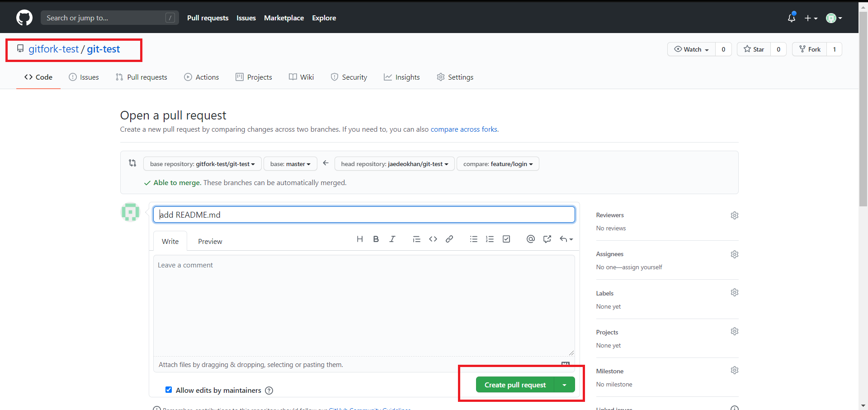Open the notifications bell
The image size is (868, 410).
(x=792, y=18)
